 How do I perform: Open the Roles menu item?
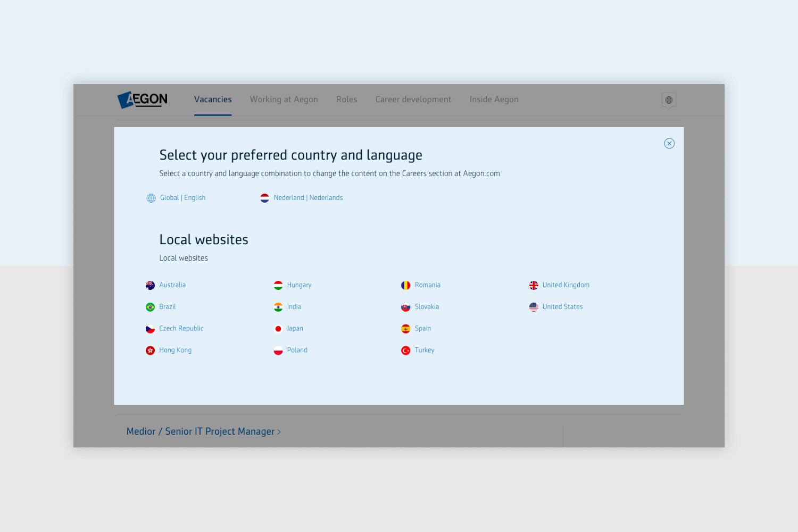pos(347,99)
